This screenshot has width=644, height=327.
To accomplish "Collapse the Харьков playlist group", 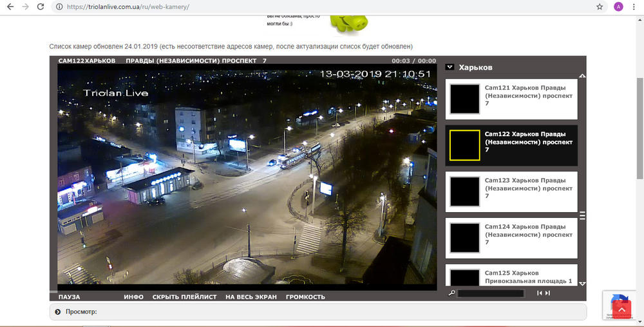I will pyautogui.click(x=450, y=67).
